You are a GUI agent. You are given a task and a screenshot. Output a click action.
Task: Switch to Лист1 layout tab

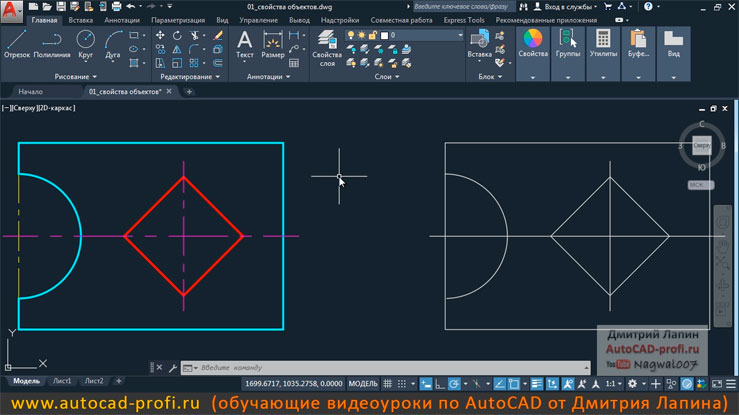pyautogui.click(x=62, y=381)
